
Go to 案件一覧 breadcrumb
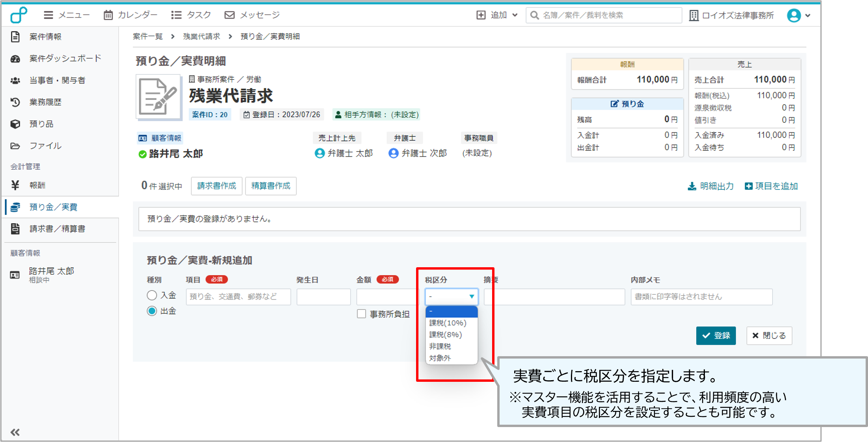tap(148, 36)
